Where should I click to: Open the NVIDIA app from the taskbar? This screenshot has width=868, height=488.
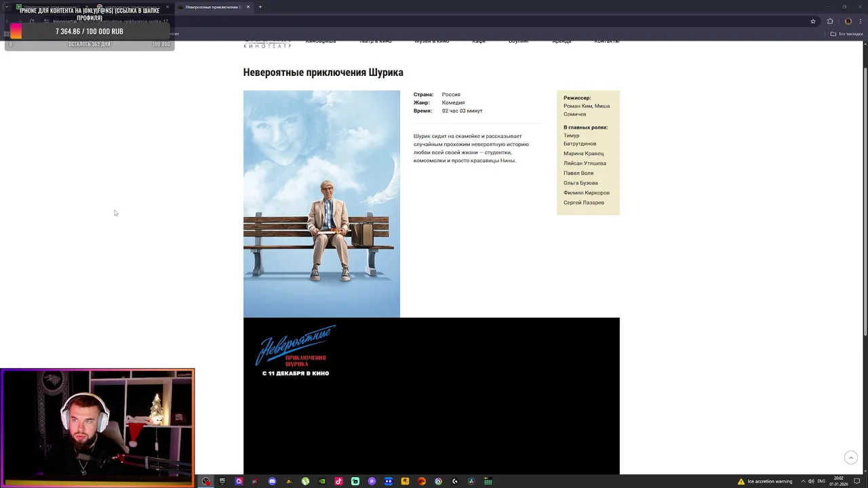point(322,481)
